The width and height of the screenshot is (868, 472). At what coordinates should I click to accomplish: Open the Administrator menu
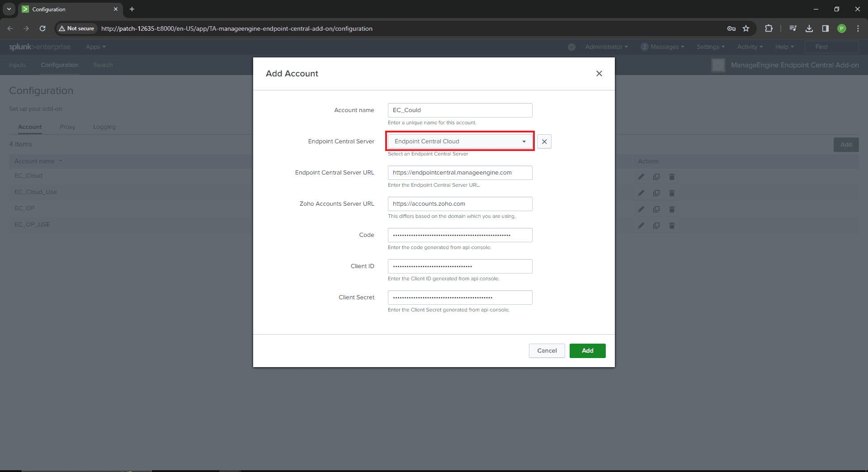606,47
